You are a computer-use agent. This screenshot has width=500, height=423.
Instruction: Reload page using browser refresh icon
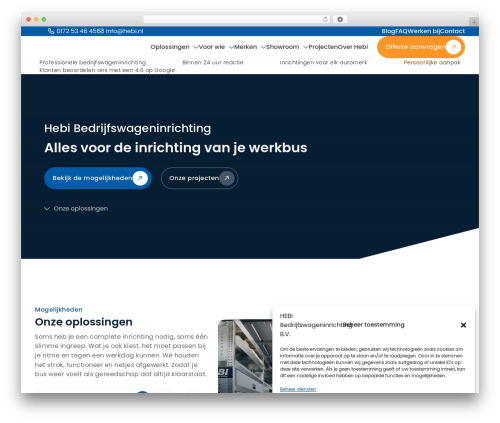[325, 20]
